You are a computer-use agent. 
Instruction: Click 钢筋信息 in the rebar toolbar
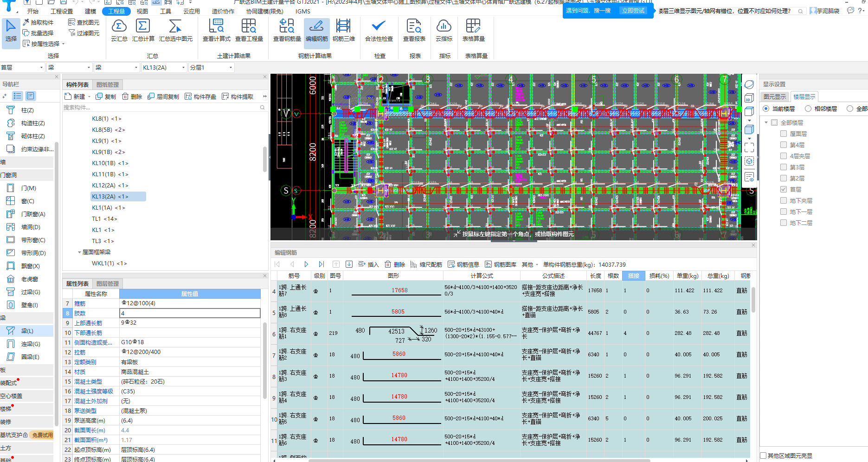pyautogui.click(x=463, y=264)
